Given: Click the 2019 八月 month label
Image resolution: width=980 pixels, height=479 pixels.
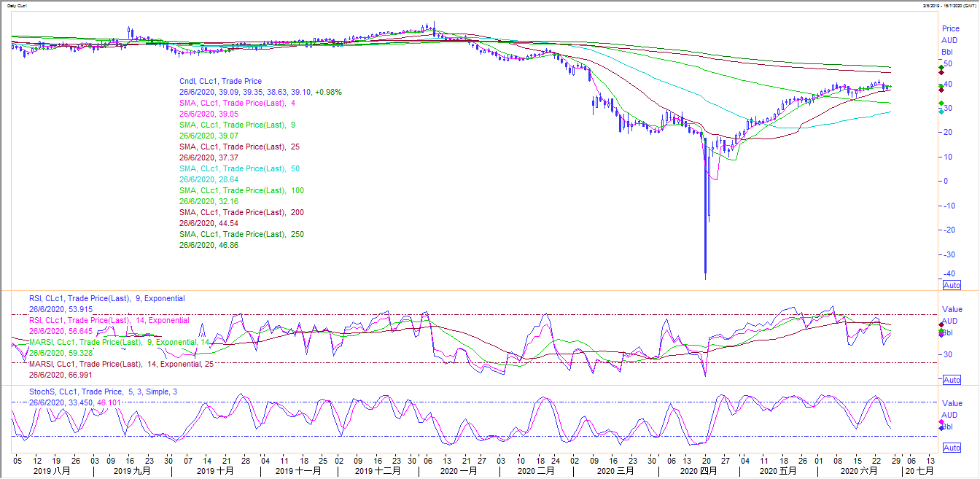Looking at the screenshot, I should click(x=53, y=472).
